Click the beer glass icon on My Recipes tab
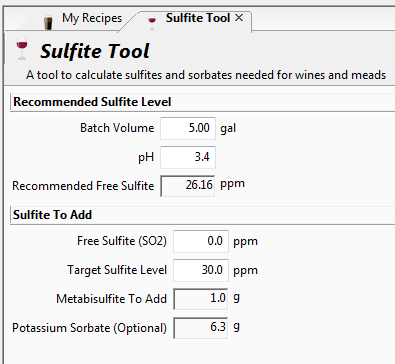This screenshot has width=395, height=364. (x=48, y=23)
